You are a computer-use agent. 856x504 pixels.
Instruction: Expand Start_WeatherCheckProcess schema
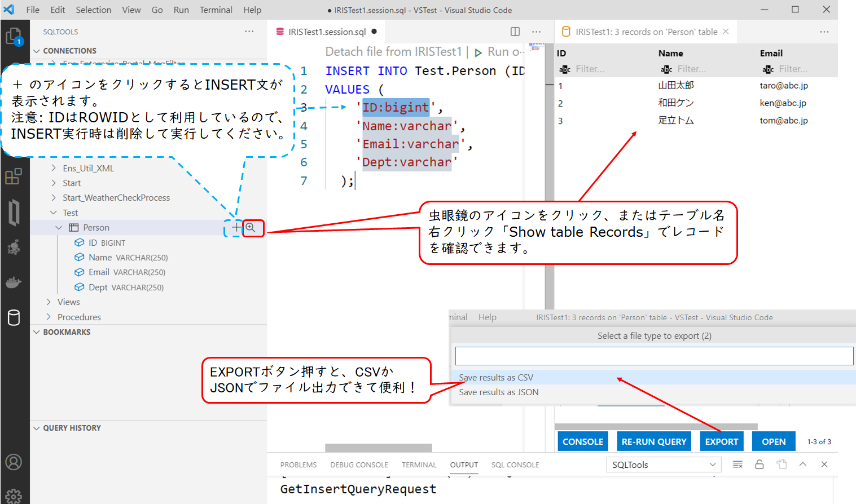54,197
